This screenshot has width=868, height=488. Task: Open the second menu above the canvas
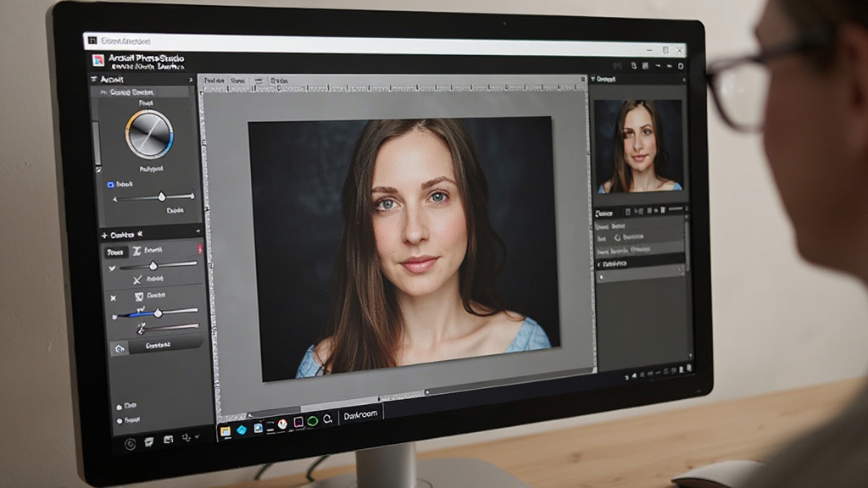point(237,80)
